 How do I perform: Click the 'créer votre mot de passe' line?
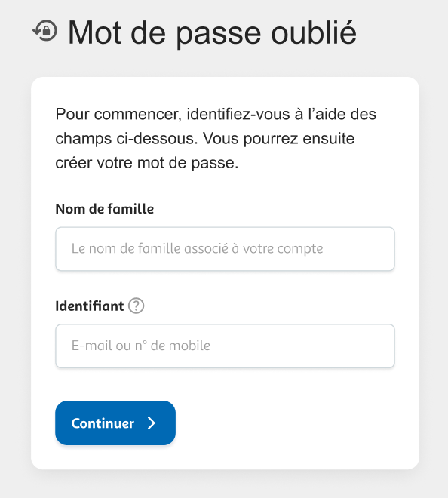(146, 163)
